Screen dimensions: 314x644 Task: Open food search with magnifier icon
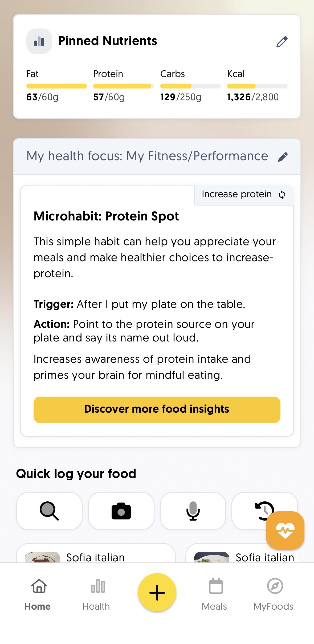click(x=49, y=511)
